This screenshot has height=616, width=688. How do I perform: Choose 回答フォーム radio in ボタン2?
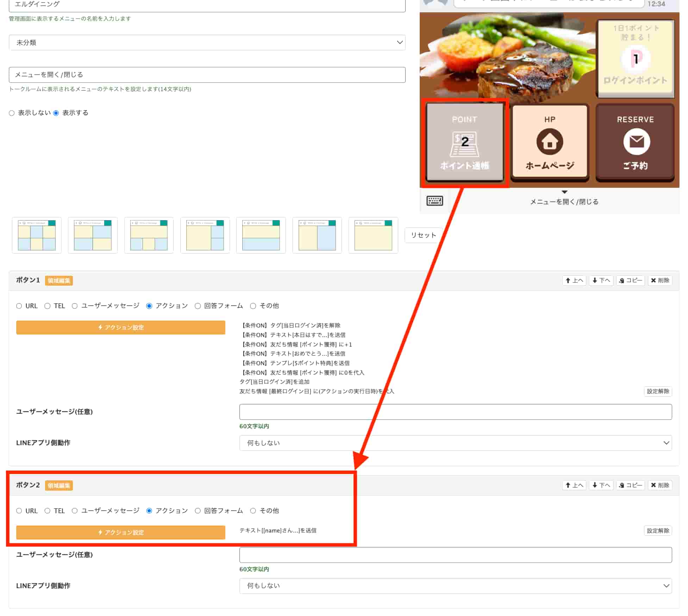198,511
